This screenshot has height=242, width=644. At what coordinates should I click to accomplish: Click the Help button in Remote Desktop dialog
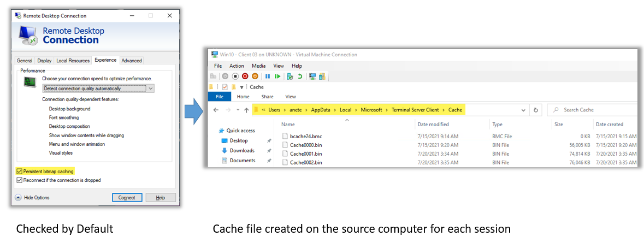[x=161, y=198]
